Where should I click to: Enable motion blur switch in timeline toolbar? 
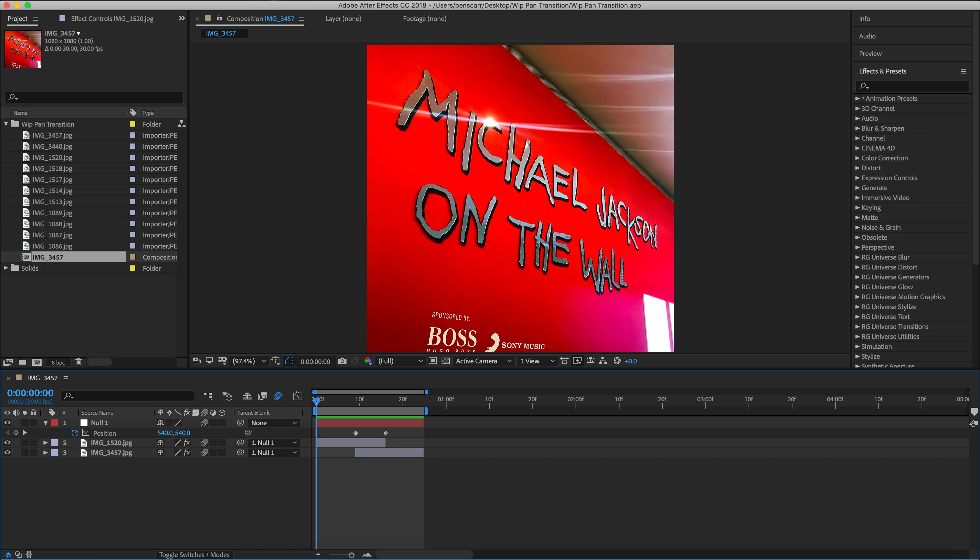pos(278,396)
